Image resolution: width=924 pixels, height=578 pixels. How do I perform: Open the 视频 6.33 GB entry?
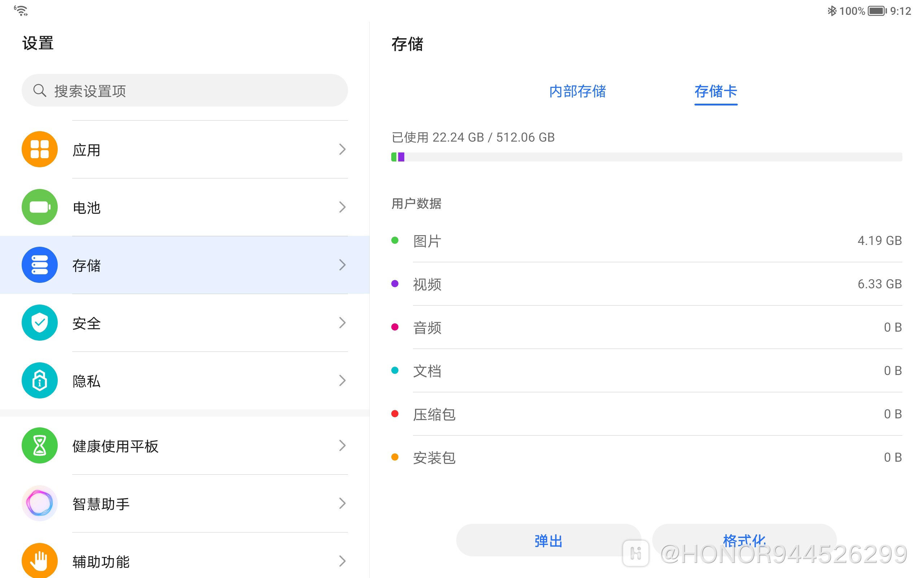pyautogui.click(x=647, y=284)
